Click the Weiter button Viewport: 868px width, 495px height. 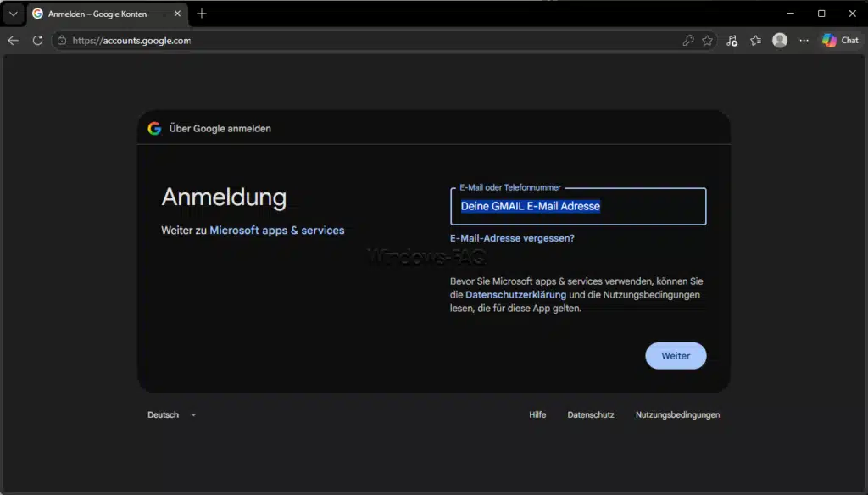click(x=676, y=356)
